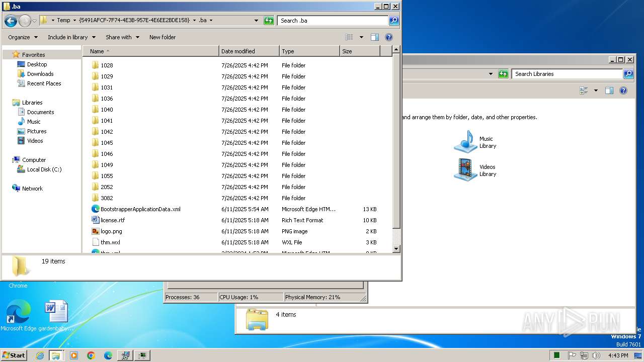Image resolution: width=644 pixels, height=362 pixels.
Task: Expand view options arrow in Libraries window
Action: pos(596,90)
